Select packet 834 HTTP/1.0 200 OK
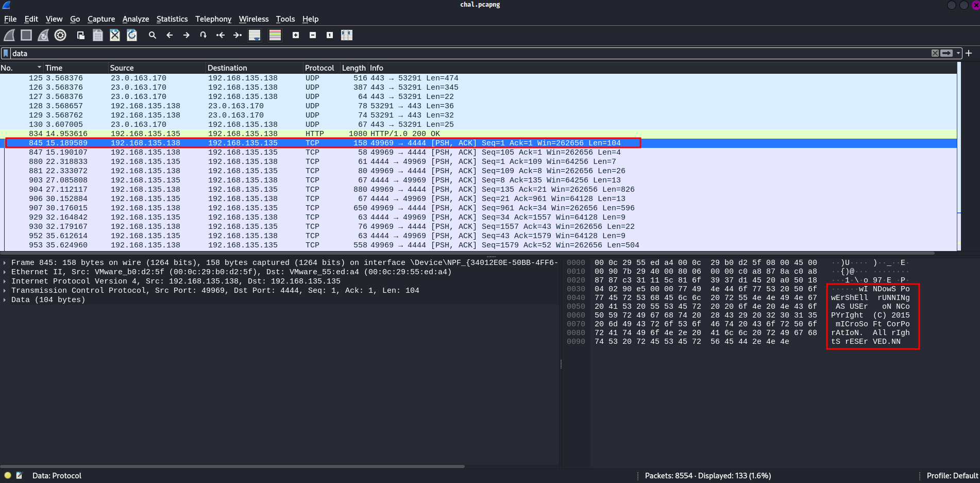 click(478, 134)
